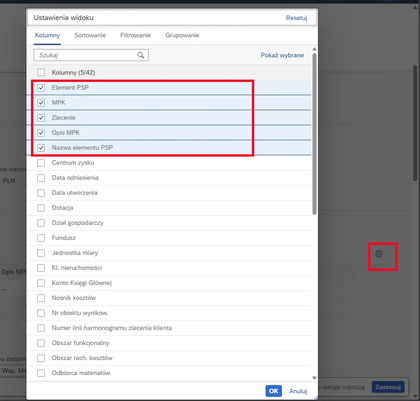Enable the Centrum zysku column
The height and width of the screenshot is (401, 420).
41,163
